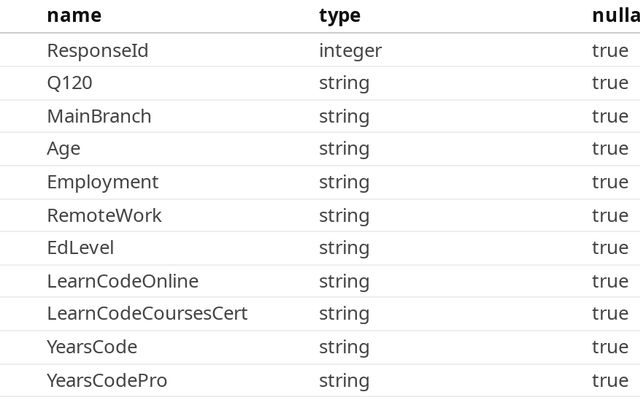Click the Age field name
The image size is (640, 400).
pos(64,149)
